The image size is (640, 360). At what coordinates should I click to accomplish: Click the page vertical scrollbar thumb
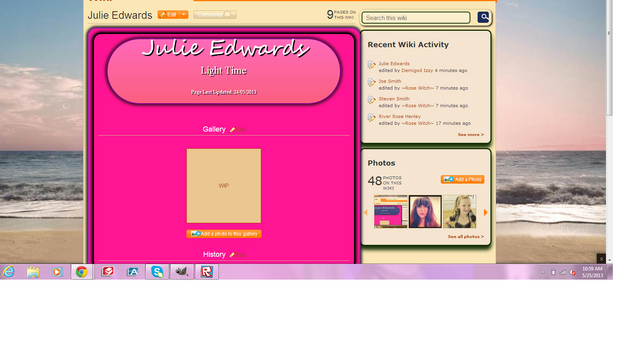tap(609, 57)
